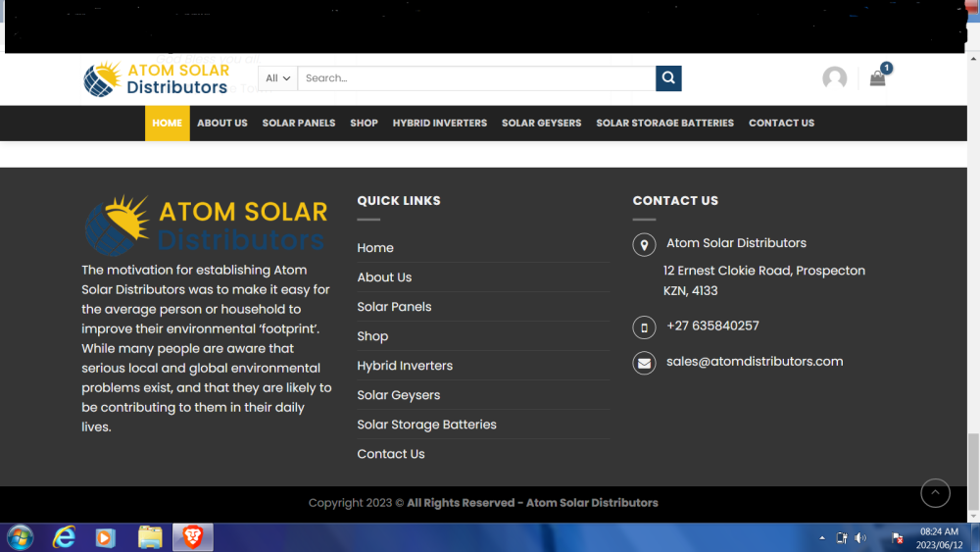Click the scrollbar up arrow
The height and width of the screenshot is (552, 980).
(973, 59)
